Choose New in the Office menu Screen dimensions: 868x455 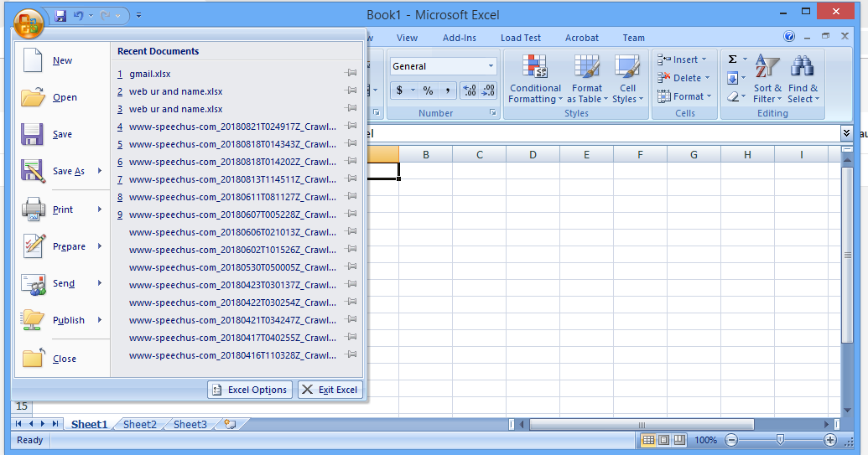tap(62, 61)
